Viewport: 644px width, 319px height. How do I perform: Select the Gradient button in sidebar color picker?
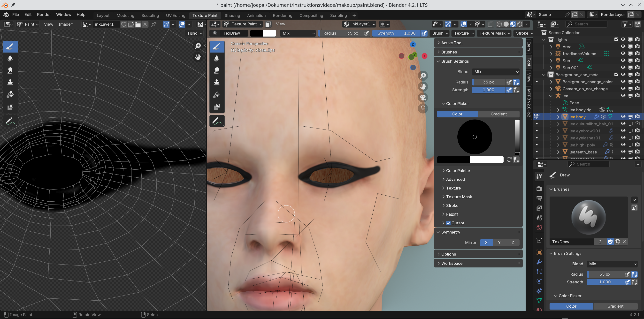coord(498,114)
